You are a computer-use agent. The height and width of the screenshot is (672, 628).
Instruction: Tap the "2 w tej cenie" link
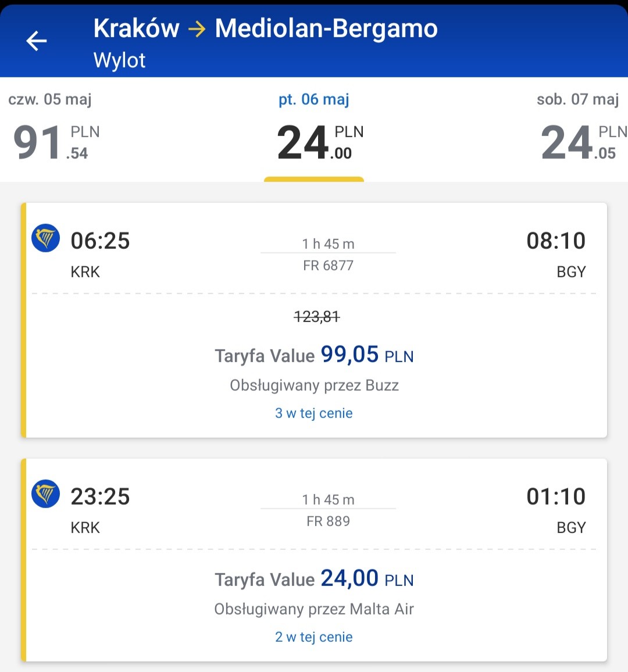pos(314,637)
